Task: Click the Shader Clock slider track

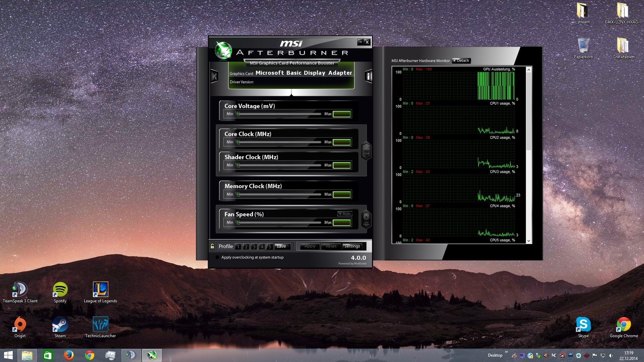Action: pyautogui.click(x=279, y=165)
